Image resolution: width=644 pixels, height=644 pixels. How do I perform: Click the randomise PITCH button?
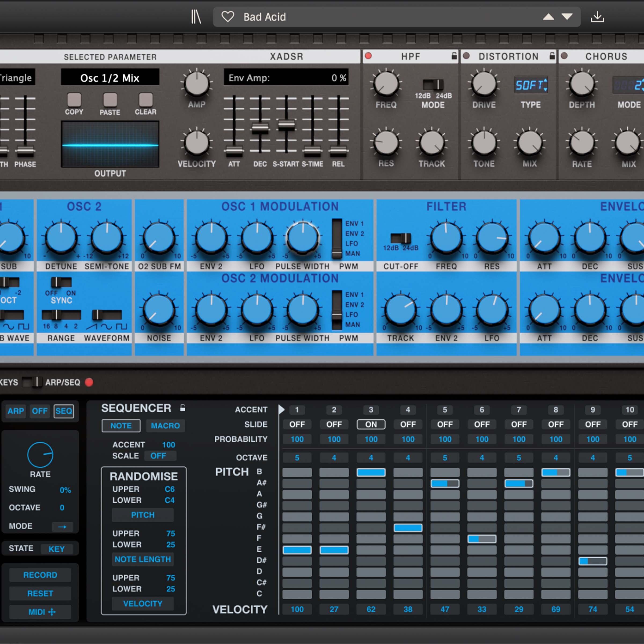[143, 515]
